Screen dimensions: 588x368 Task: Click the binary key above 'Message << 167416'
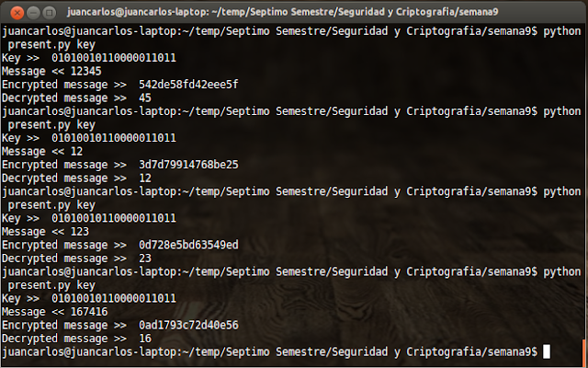[114, 298]
